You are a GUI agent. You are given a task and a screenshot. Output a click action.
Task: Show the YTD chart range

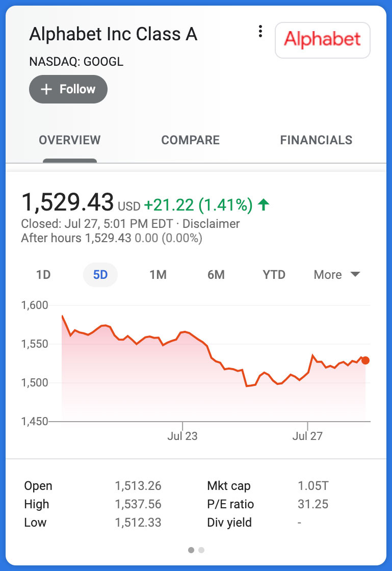[x=274, y=275]
